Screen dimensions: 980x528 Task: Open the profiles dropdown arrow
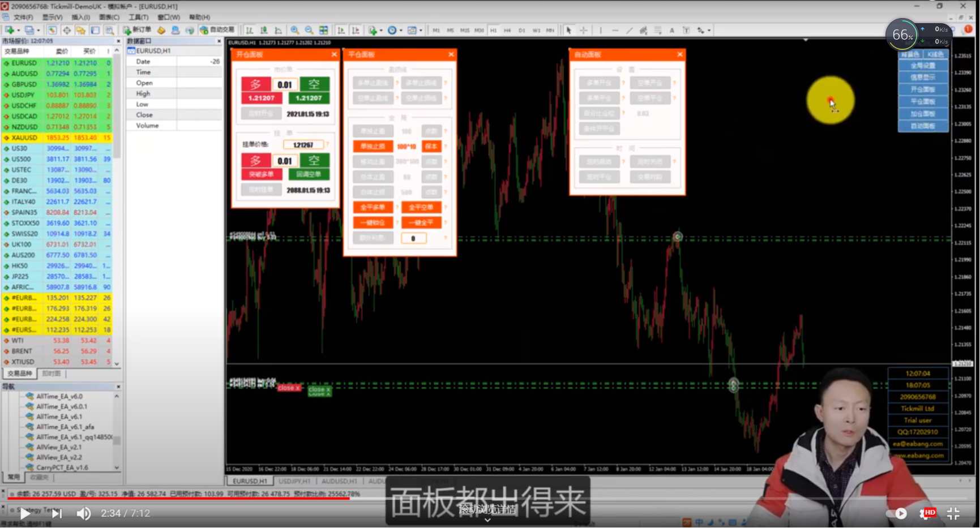pos(38,30)
